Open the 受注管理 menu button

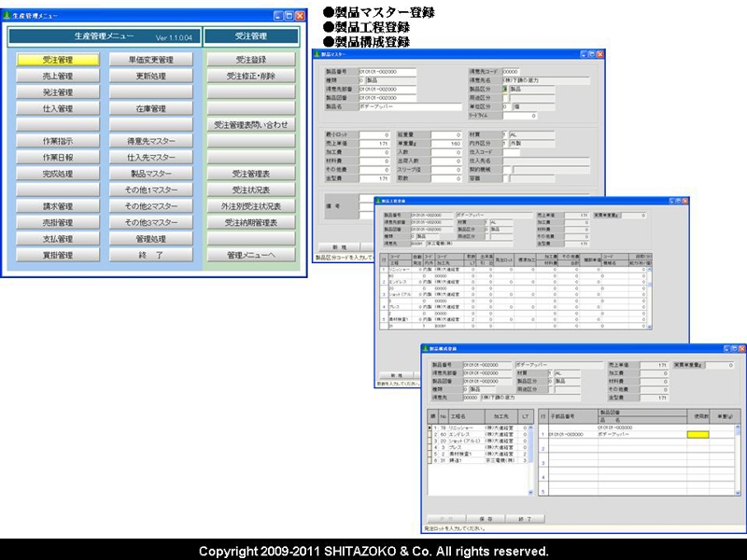tap(58, 60)
